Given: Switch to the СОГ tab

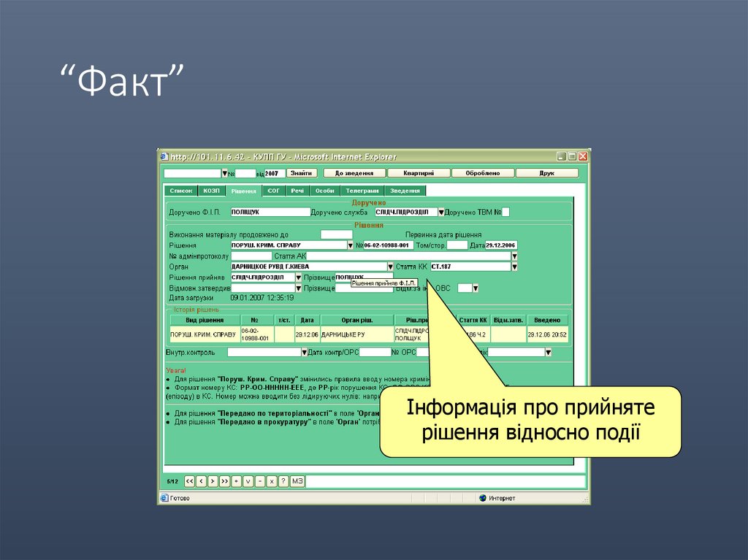Looking at the screenshot, I should click(x=274, y=191).
